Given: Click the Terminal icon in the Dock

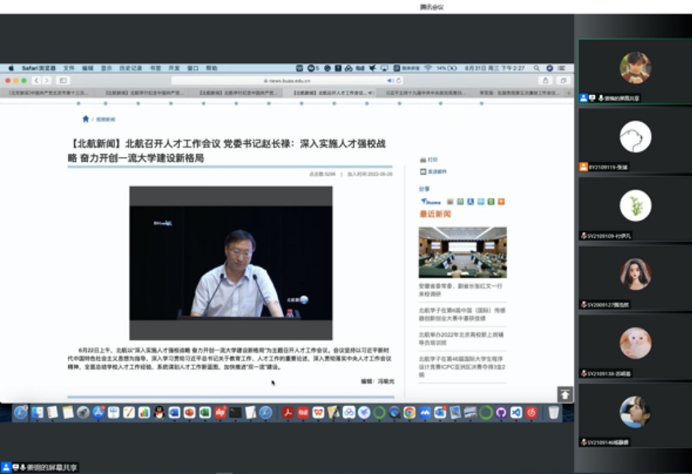Looking at the screenshot, I should point(235,412).
